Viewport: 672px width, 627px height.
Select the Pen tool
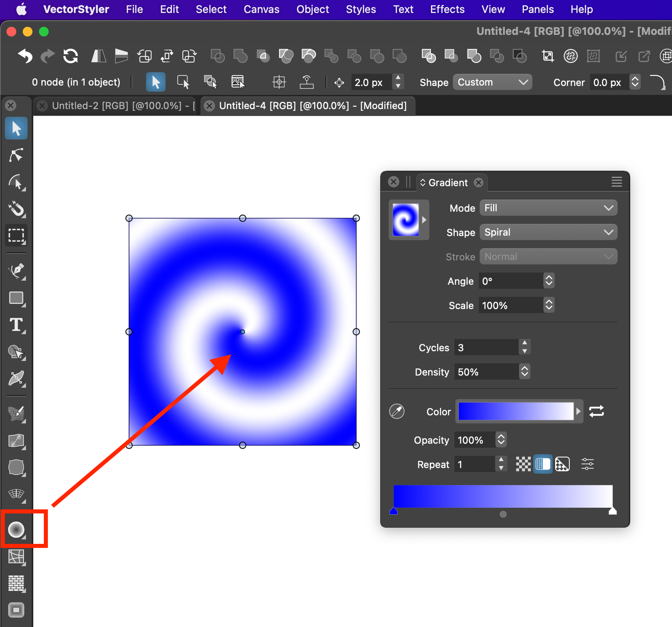click(16, 271)
